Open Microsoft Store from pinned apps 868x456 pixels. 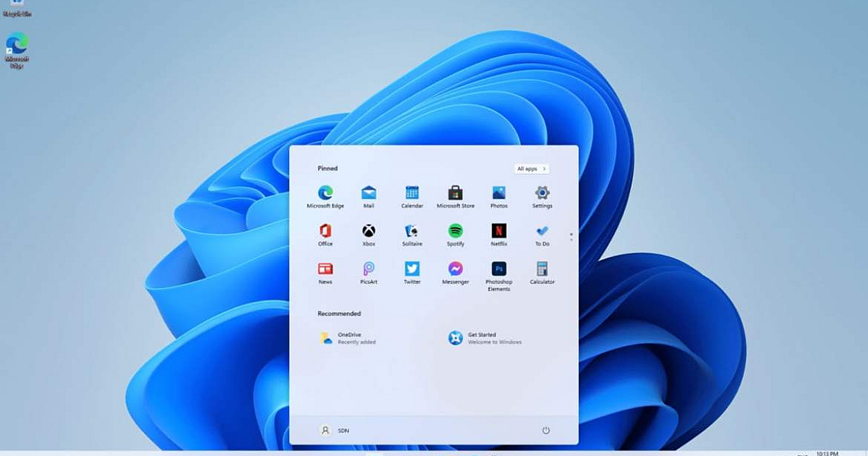[456, 196]
